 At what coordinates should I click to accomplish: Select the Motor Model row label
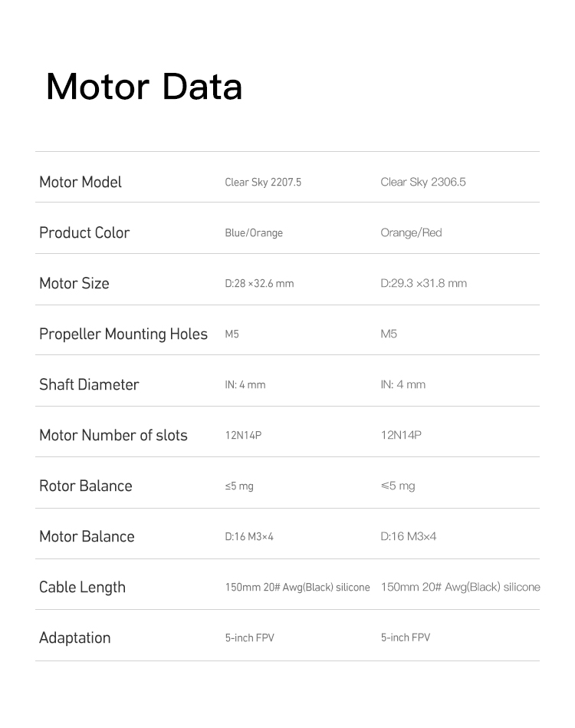click(x=80, y=182)
